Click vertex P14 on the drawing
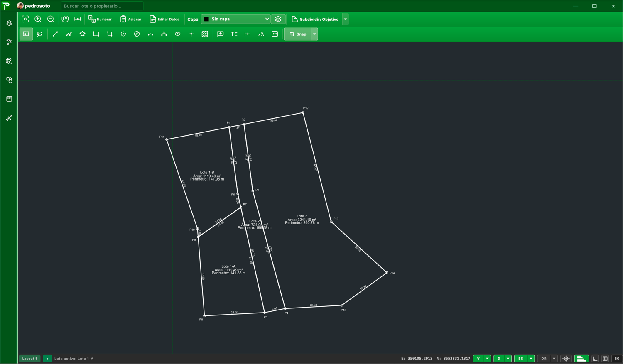623x364 pixels. point(387,273)
